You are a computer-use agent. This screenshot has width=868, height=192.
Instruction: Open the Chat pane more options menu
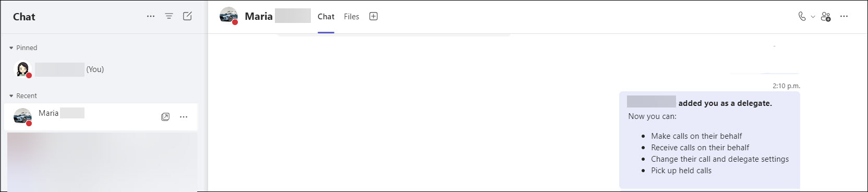151,16
